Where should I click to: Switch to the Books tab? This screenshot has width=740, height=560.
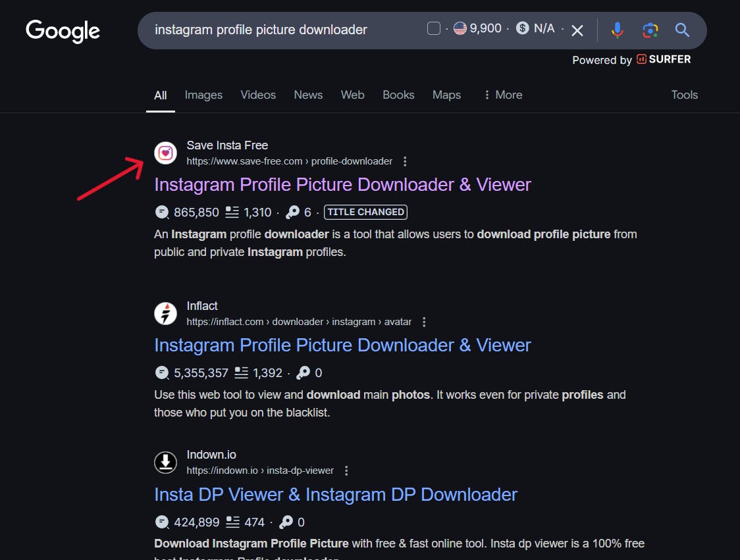(398, 95)
